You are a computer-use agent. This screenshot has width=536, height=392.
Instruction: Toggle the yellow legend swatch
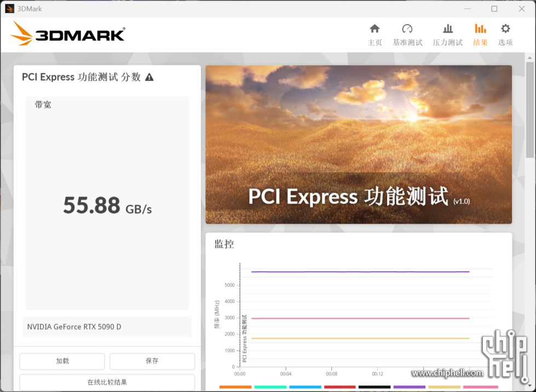click(445, 387)
